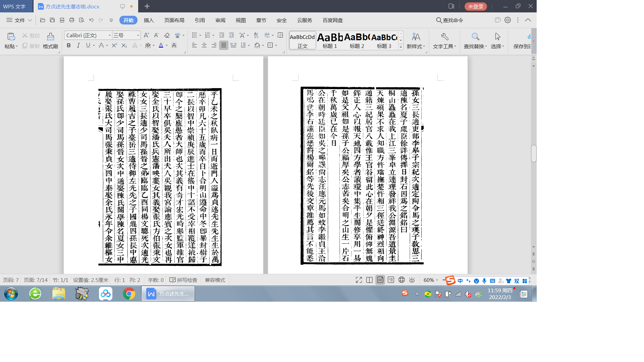Open the 插入 ribbon tab
This screenshot has width=644, height=362.
(149, 20)
